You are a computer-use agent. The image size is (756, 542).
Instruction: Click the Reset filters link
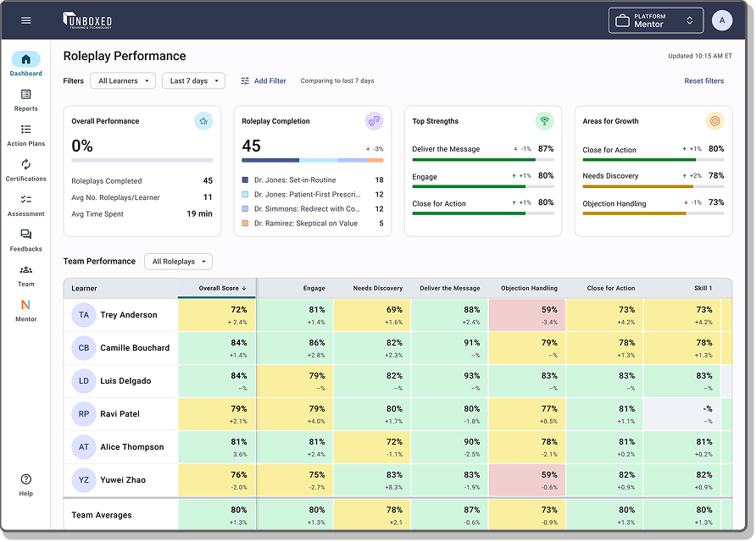coord(703,81)
